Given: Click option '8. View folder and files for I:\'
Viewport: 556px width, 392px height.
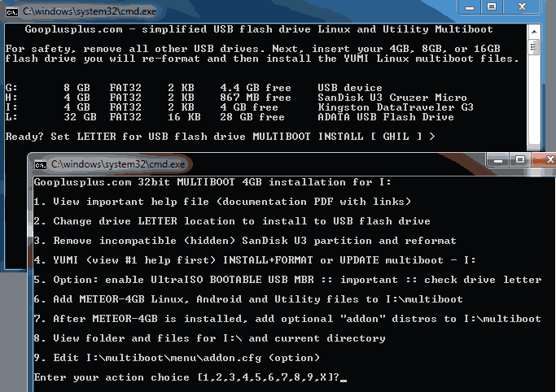Looking at the screenshot, I should [209, 338].
